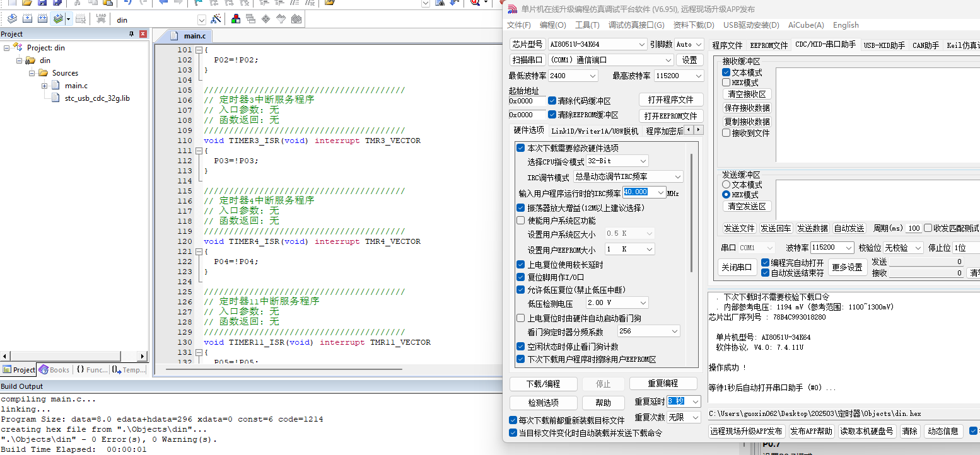The width and height of the screenshot is (980, 455).
Task: Click the Build target icon in Keil toolbar
Action: coord(28,20)
